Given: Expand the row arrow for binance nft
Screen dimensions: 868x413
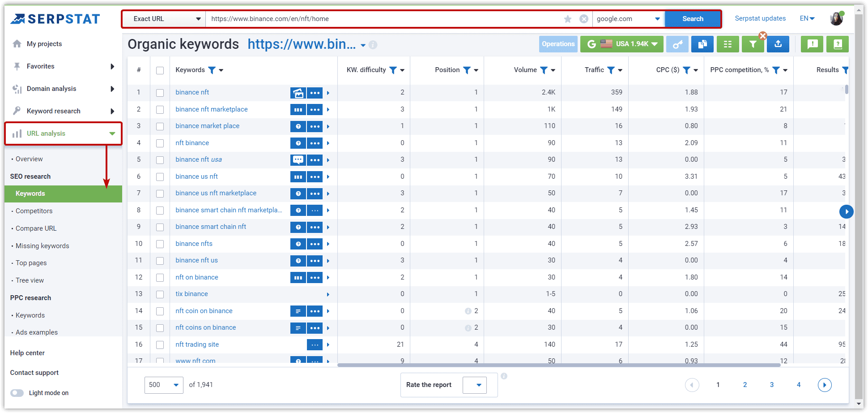Looking at the screenshot, I should 328,93.
